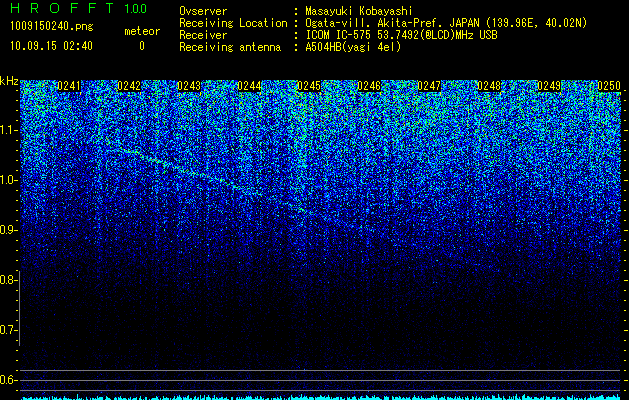The image size is (629, 400).
Task: Click the meteor label
Action: 142,31
